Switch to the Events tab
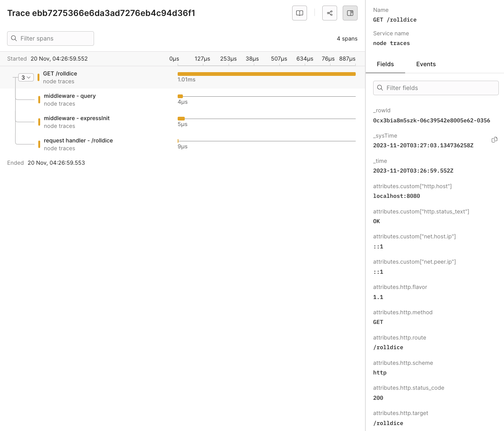The image size is (504, 431). tap(426, 64)
